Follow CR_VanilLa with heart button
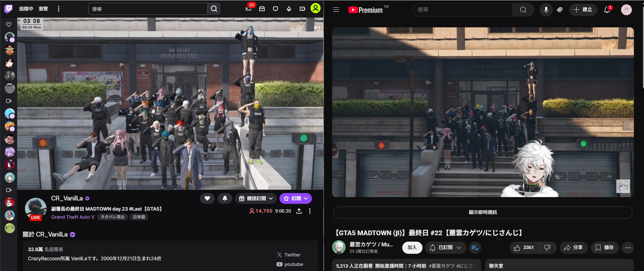This screenshot has width=644, height=271. (207, 198)
